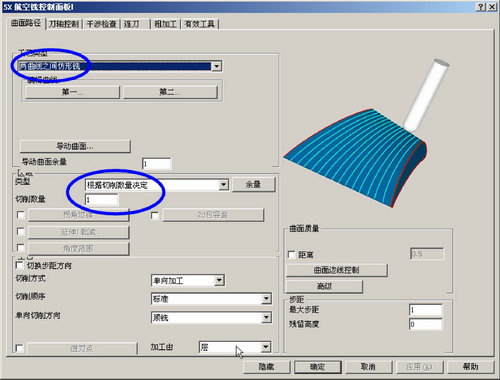The height and width of the screenshot is (380, 500).
Task: Expand the 切削顺序 标准 dropdown
Action: (x=266, y=299)
